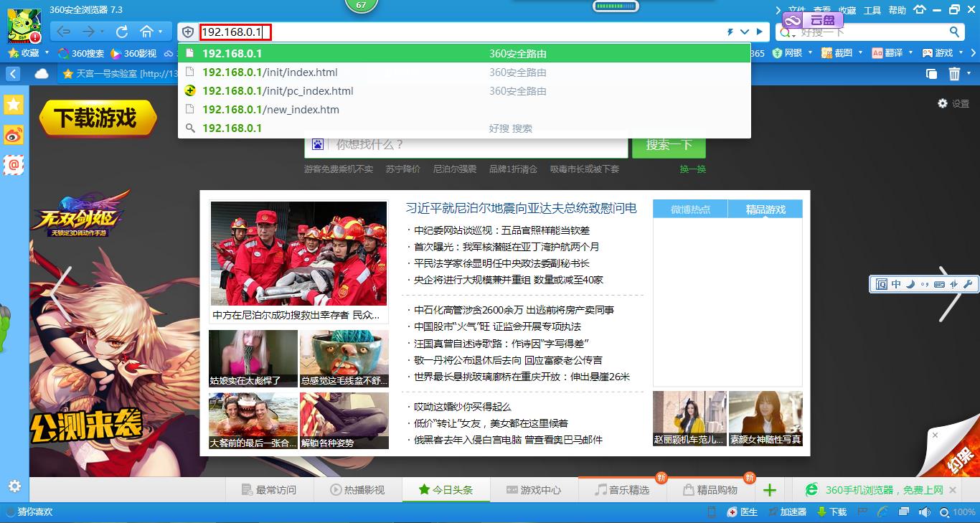Open the 收藏 menu in title bar
980x523 pixels.
pyautogui.click(x=847, y=10)
